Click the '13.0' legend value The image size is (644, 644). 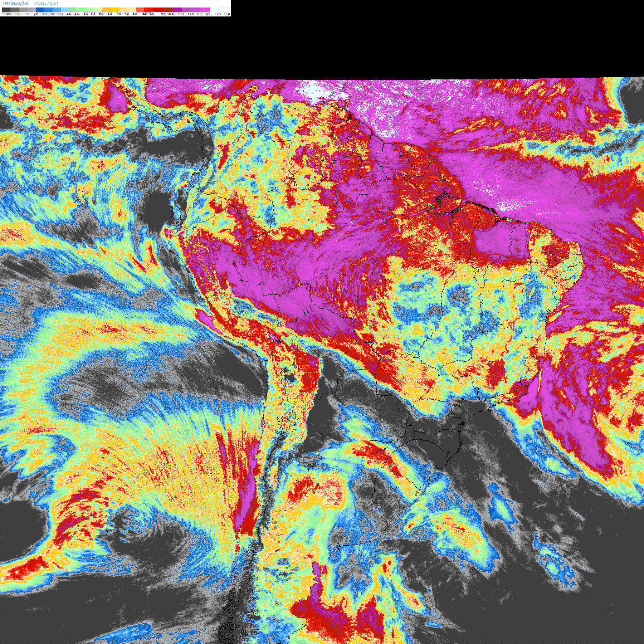[227, 14]
